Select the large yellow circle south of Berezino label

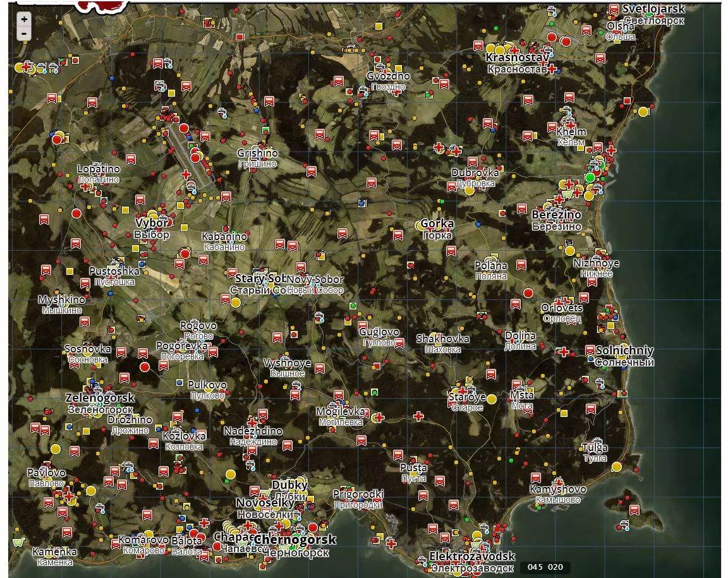[x=570, y=251]
